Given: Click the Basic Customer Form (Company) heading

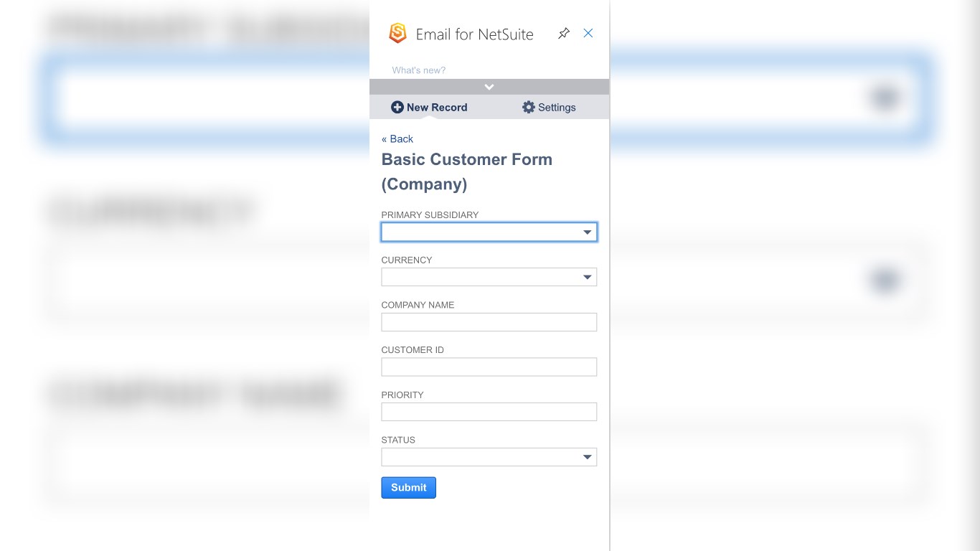Looking at the screenshot, I should point(466,171).
